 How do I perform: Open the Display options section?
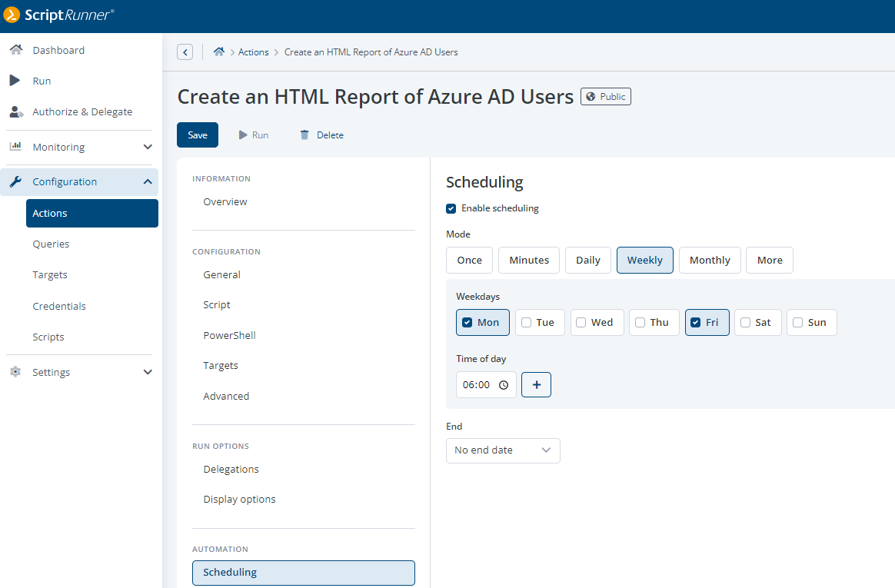point(239,500)
